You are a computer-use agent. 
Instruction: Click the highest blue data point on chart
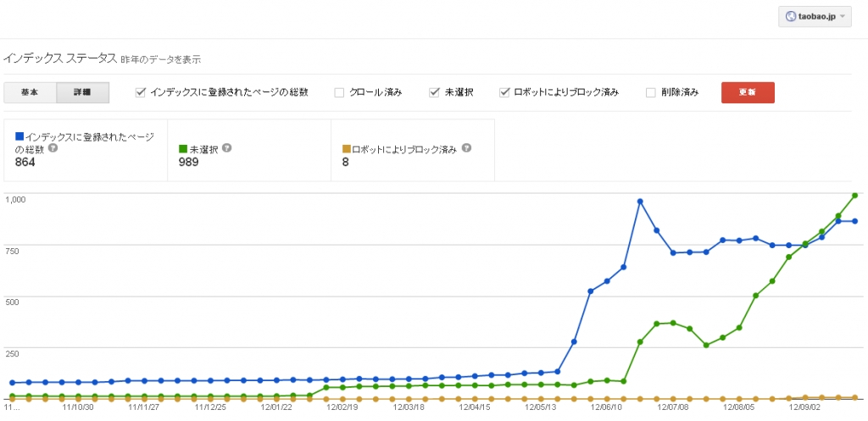pyautogui.click(x=640, y=201)
